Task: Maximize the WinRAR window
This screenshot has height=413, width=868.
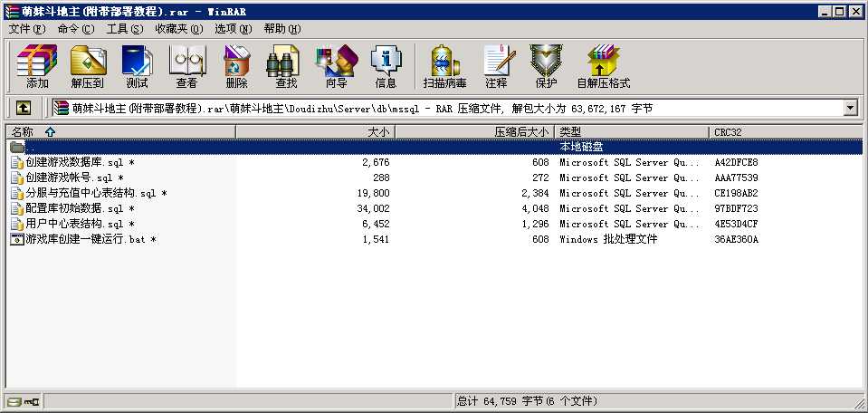Action: coord(840,11)
